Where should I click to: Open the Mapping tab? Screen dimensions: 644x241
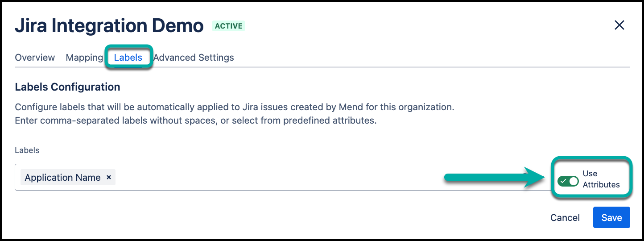click(84, 58)
